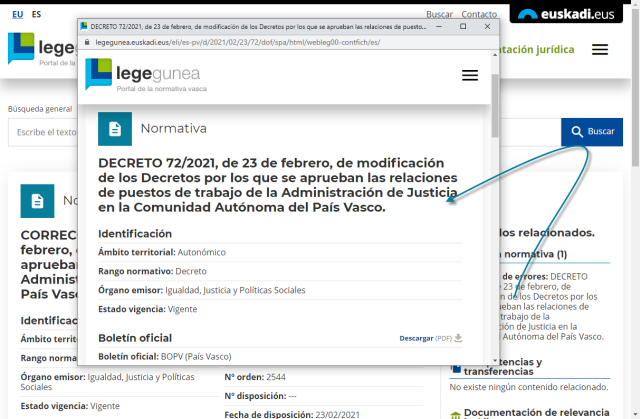Viewport: 640px width, 419px height.
Task: Click the Sentencias y transferencias flag icon
Action: [456, 368]
